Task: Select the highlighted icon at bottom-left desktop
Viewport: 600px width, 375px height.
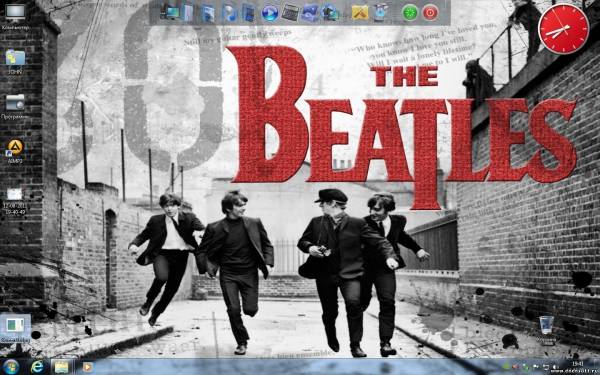Action: click(15, 328)
